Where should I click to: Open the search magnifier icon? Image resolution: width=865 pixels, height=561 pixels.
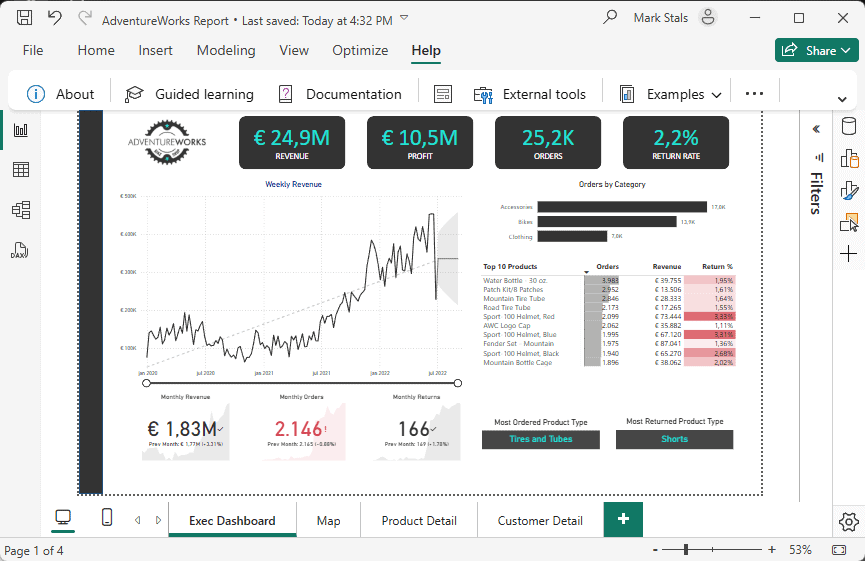click(x=610, y=18)
